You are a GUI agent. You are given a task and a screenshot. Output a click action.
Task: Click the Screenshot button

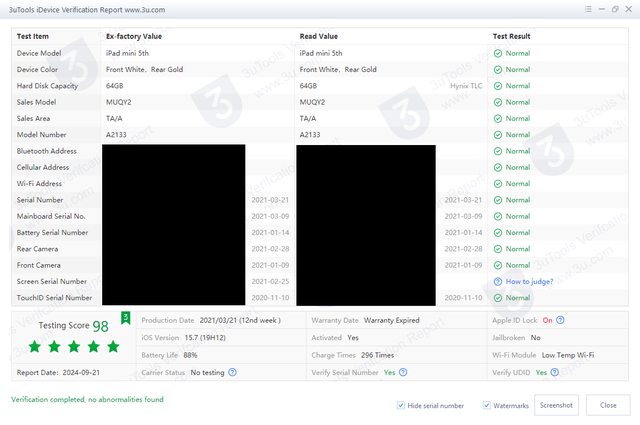click(556, 405)
